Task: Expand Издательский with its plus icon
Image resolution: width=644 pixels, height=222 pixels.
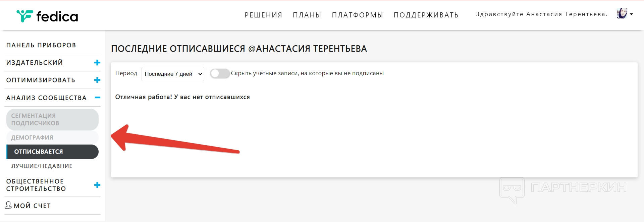Action: (x=97, y=63)
